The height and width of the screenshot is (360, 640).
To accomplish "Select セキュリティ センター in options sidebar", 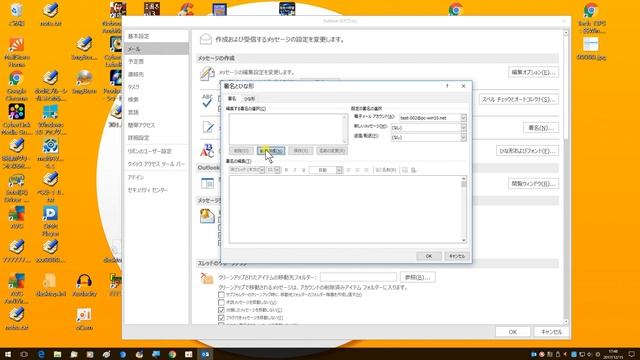I will [x=156, y=190].
